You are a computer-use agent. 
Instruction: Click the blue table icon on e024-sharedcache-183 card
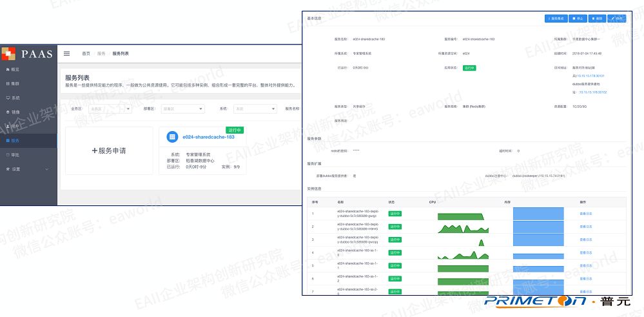coord(172,137)
